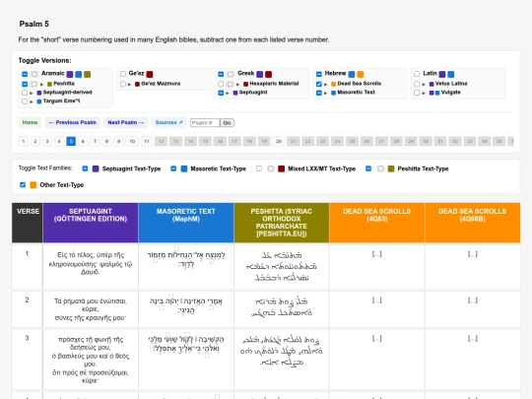Enable the Ge'ez Mazmura checkbox
This screenshot has width=532, height=399.
pos(123,84)
